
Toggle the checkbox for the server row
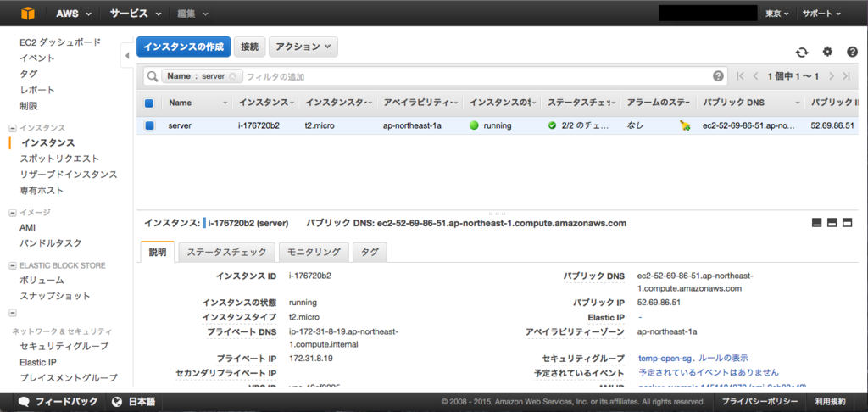(x=149, y=125)
